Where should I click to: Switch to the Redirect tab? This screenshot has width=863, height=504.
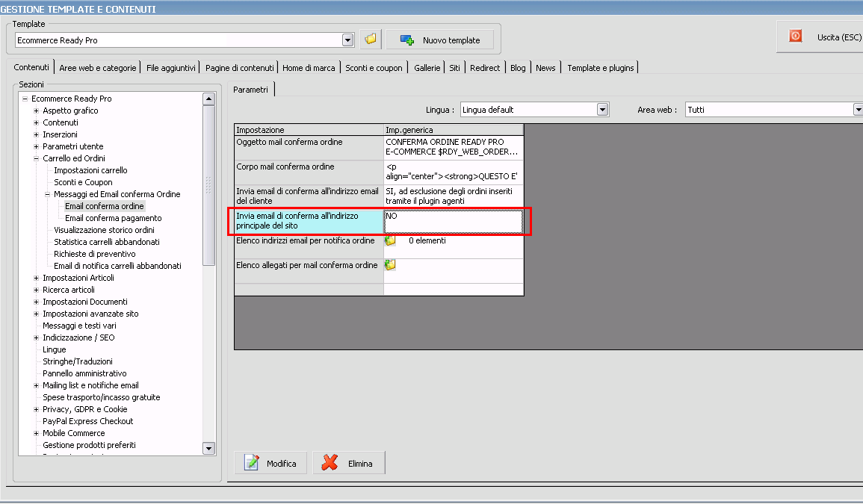(485, 68)
